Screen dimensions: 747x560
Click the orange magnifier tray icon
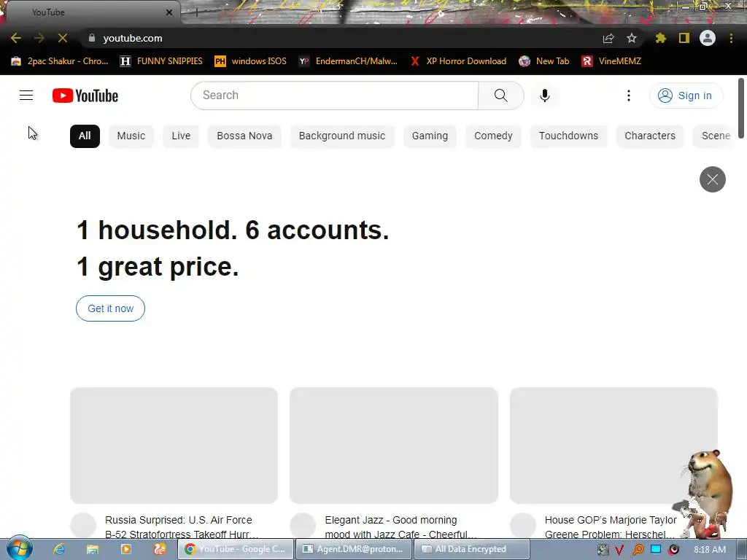tap(638, 550)
